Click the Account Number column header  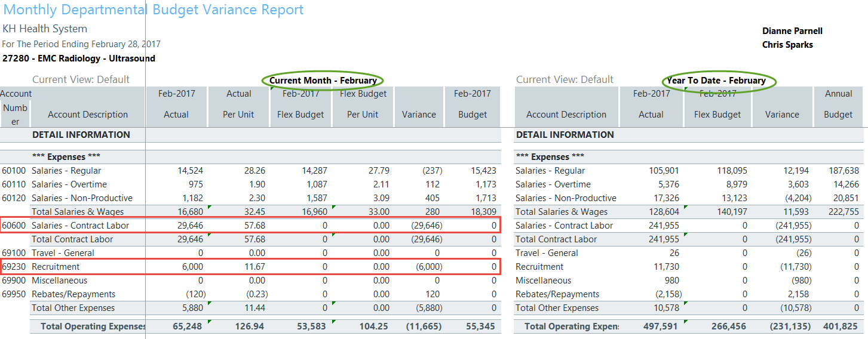point(16,107)
